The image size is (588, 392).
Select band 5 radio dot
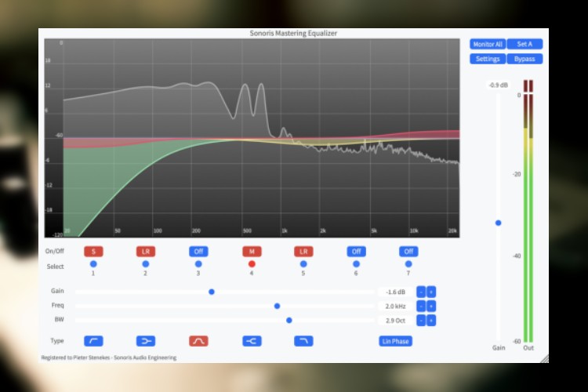303,264
